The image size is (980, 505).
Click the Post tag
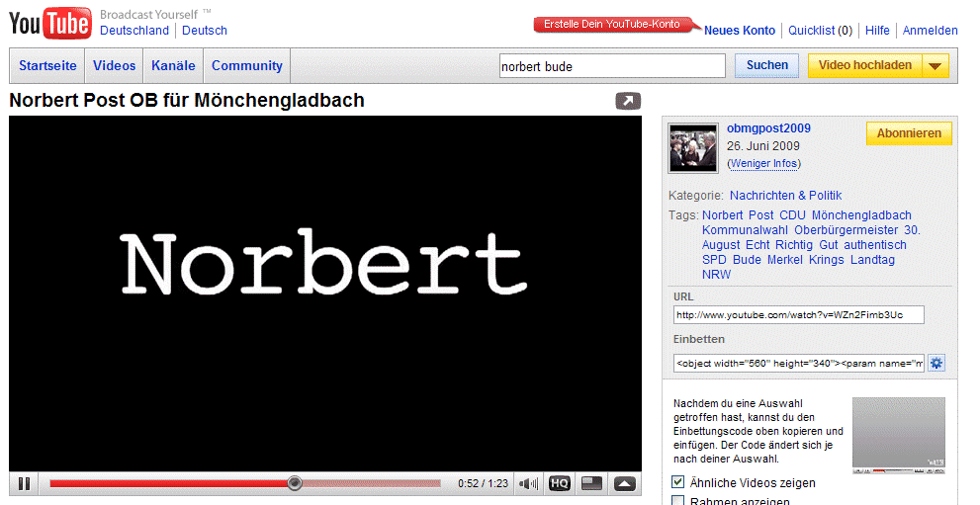761,215
